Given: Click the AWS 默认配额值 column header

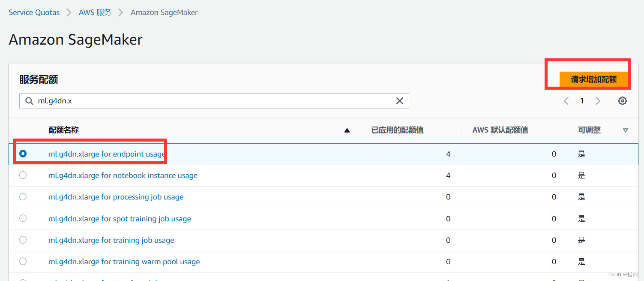Looking at the screenshot, I should tap(500, 130).
